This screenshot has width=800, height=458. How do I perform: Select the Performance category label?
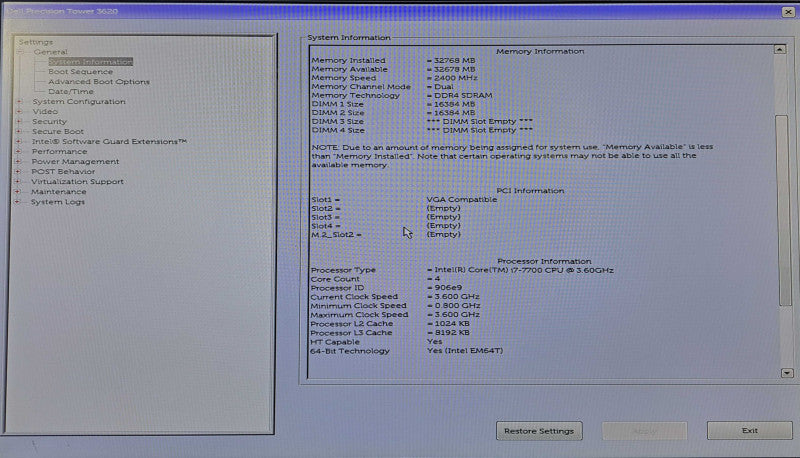[x=59, y=151]
